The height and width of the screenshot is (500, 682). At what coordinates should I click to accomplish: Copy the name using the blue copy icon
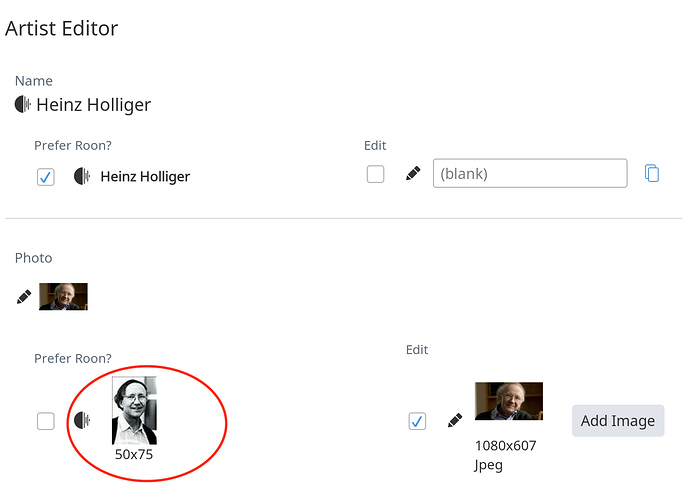coord(651,173)
